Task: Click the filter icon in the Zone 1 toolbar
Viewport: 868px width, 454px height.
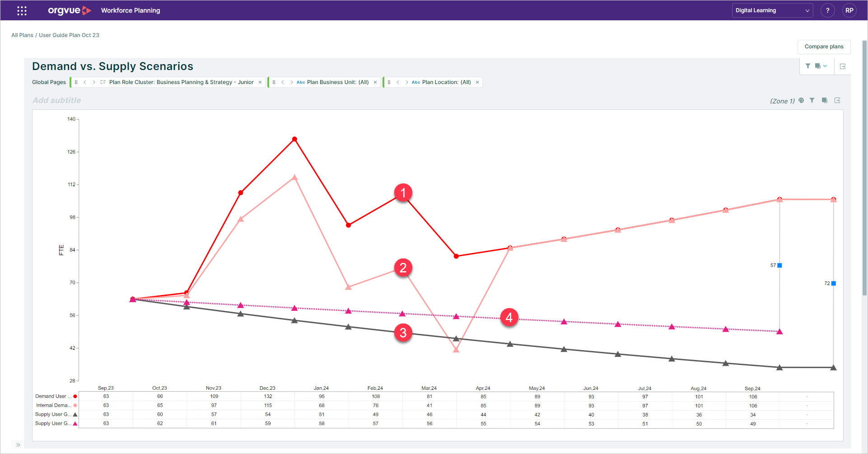Action: click(x=812, y=100)
